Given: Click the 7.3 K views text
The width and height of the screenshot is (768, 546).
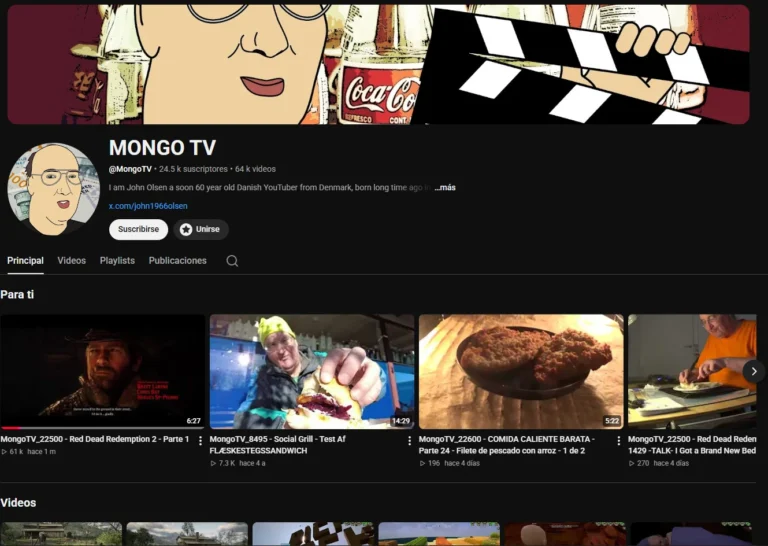Looking at the screenshot, I should [227, 463].
